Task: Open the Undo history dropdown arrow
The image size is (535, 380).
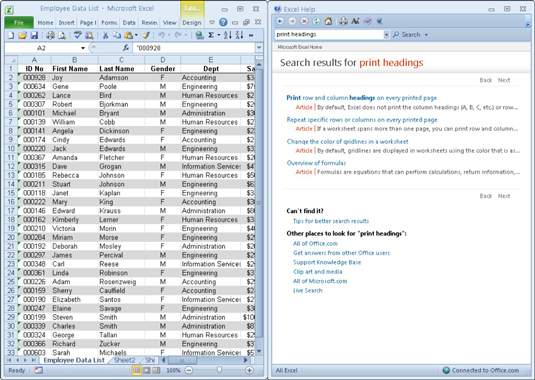Action: [169, 35]
